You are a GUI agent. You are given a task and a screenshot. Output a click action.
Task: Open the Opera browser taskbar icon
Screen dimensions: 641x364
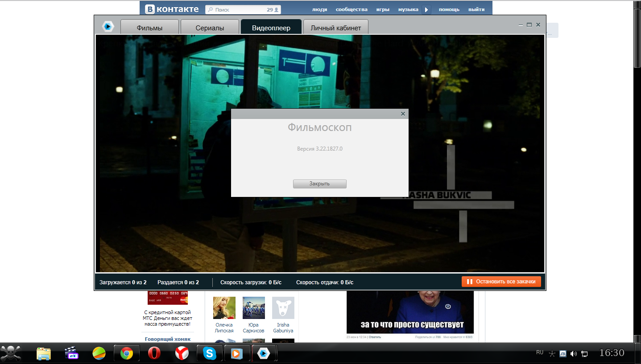(154, 354)
